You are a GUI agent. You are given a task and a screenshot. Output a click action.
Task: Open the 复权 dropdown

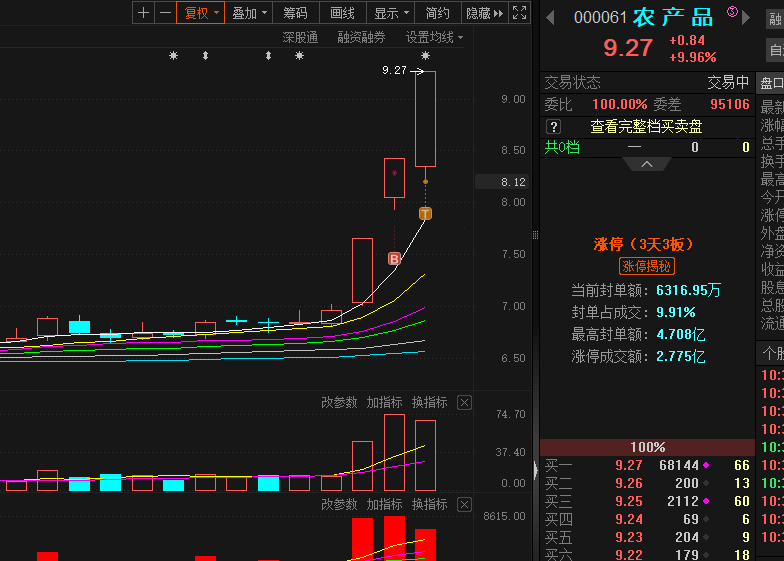click(200, 12)
